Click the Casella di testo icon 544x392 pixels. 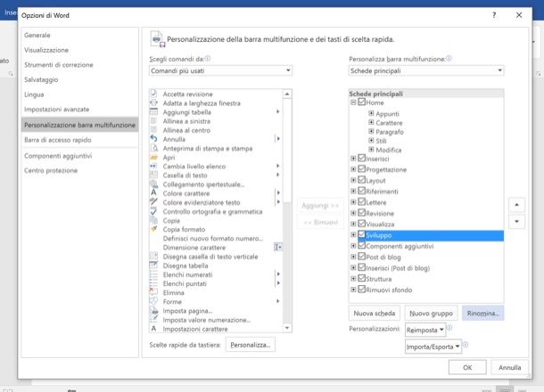(153, 175)
